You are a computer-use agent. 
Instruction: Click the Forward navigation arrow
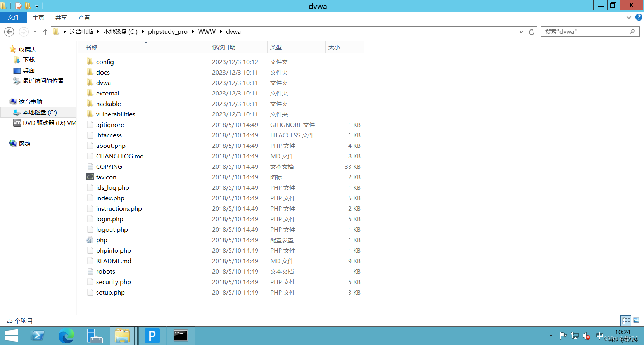(24, 32)
